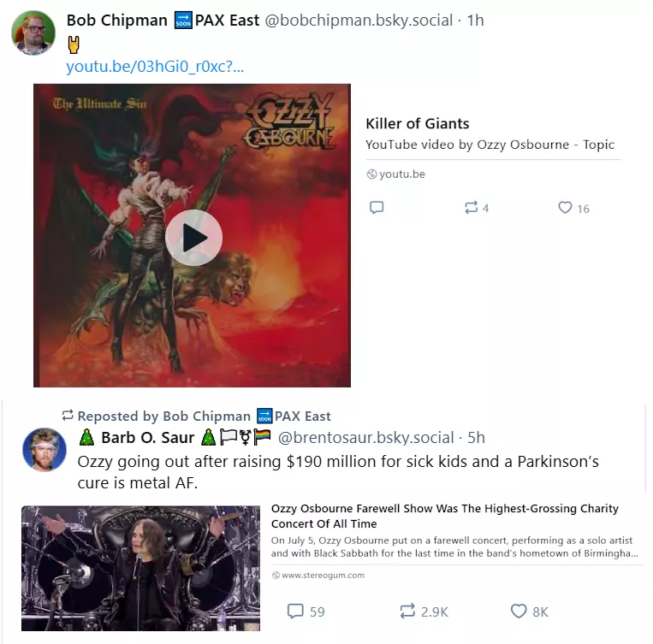653x644 pixels.
Task: Click the @brentosaur.bsky.social handle
Action: (365, 438)
